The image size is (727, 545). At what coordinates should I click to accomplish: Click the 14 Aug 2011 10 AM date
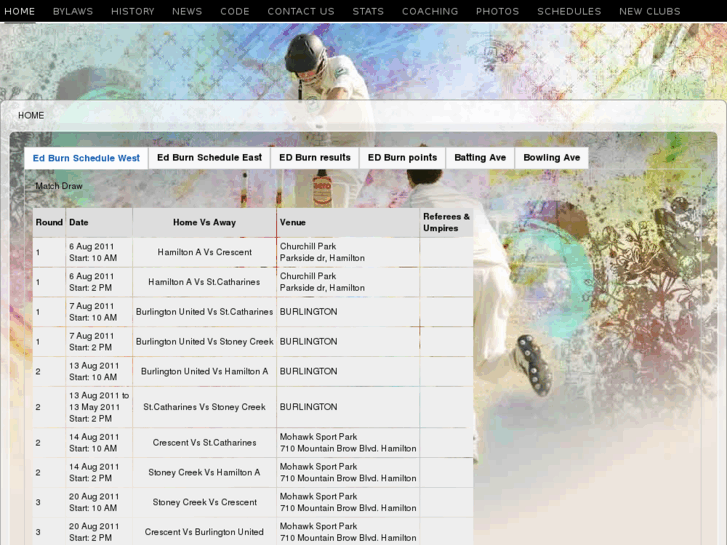[x=94, y=442]
